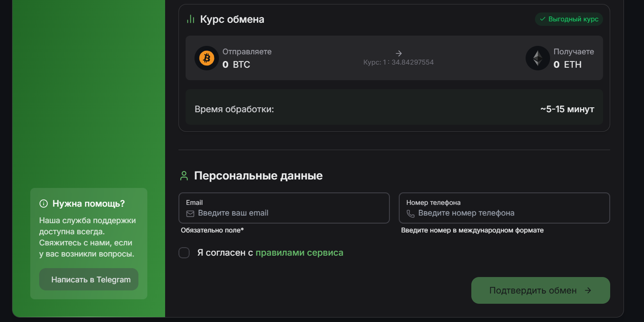Click the Курс обмена heading

click(232, 19)
